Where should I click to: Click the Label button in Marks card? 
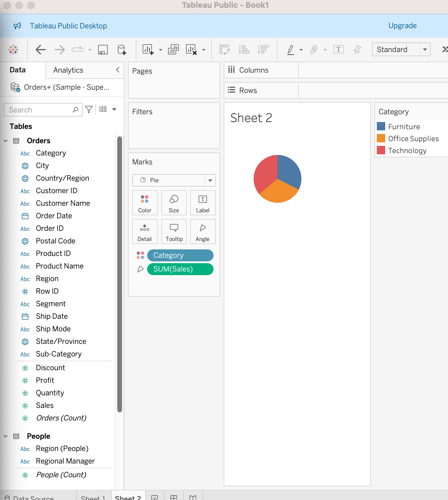click(203, 203)
